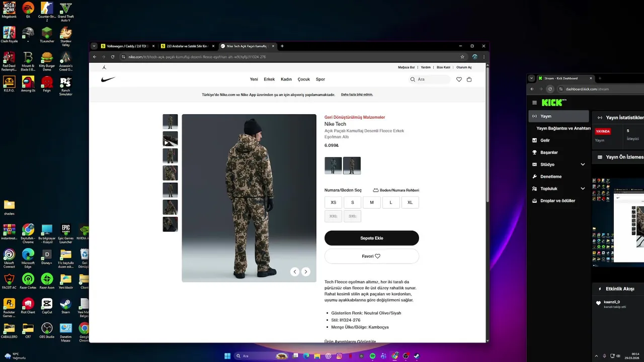This screenshot has height=362, width=644.
Task: Open the Nike shopping bag icon
Action: tap(469, 79)
